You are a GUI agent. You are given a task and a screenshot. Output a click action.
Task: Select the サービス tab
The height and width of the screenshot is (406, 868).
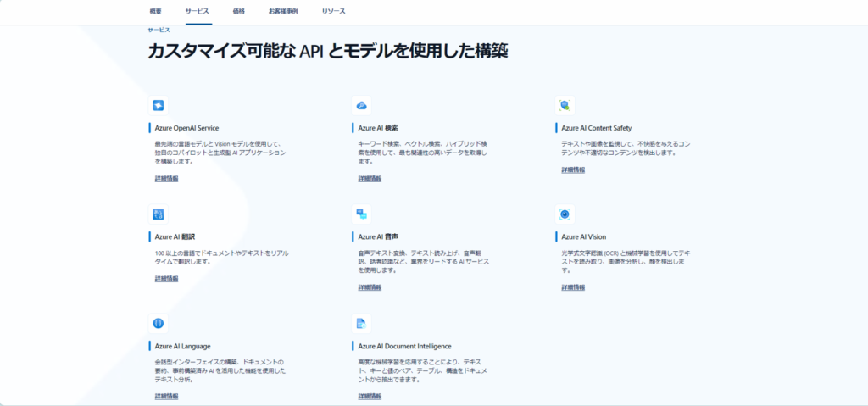pyautogui.click(x=198, y=11)
